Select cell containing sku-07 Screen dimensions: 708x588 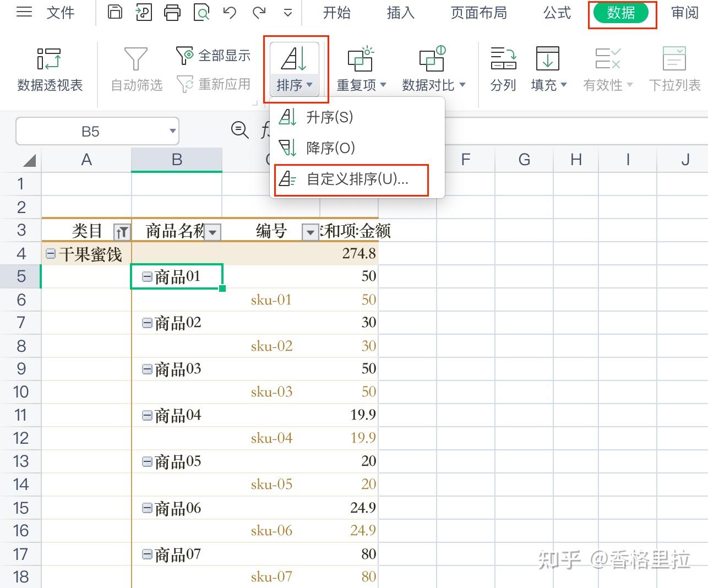(x=271, y=577)
